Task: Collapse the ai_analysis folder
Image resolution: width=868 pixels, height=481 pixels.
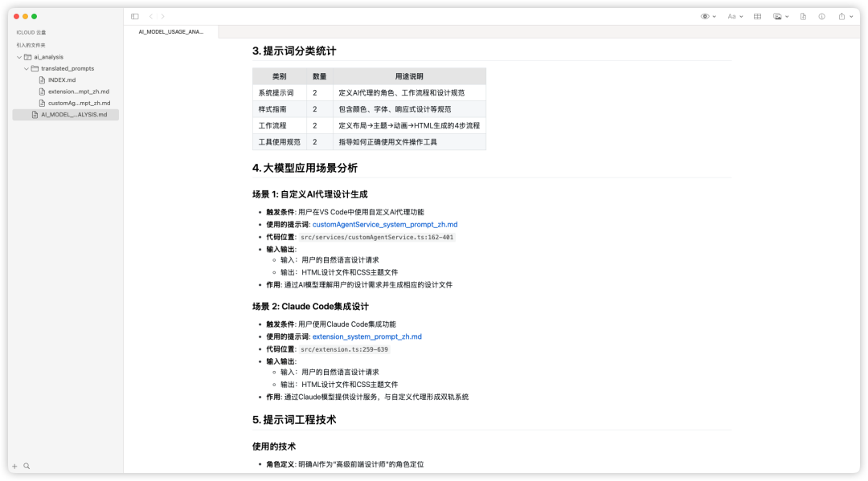Action: point(18,57)
